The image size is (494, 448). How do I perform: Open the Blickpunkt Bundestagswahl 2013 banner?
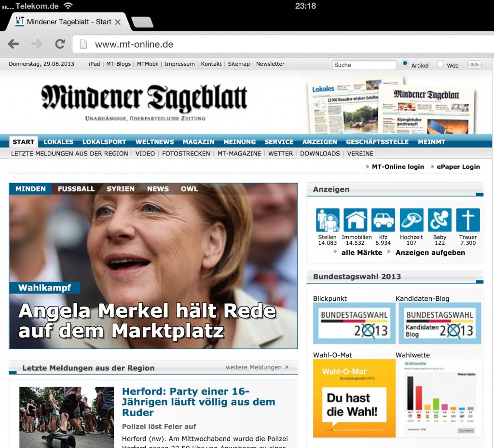(354, 323)
